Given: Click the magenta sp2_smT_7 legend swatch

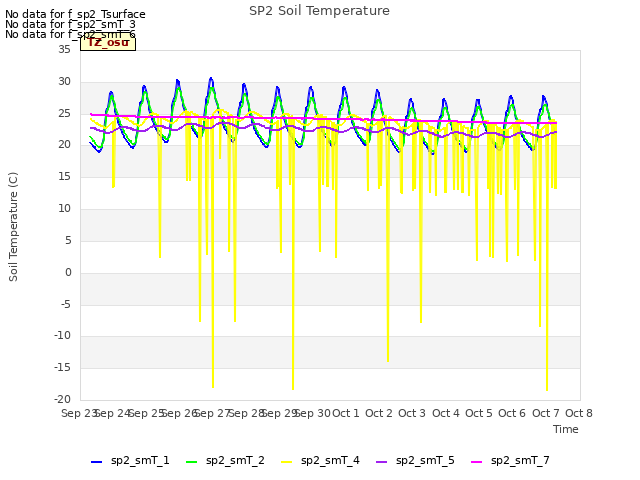Looking at the screenshot, I should click(x=476, y=462).
